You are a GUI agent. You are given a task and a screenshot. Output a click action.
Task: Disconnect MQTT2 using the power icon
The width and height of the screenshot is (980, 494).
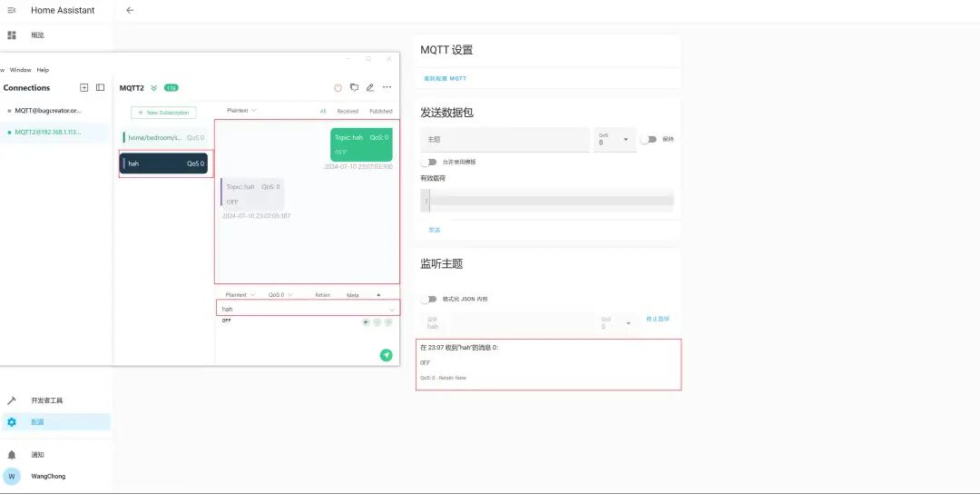click(338, 87)
